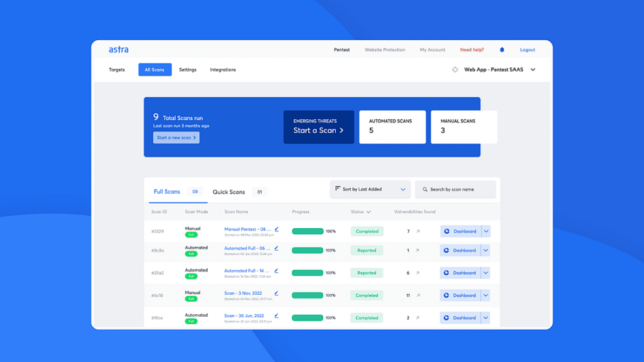Click the Completed status of scan #6c18

pos(367,295)
